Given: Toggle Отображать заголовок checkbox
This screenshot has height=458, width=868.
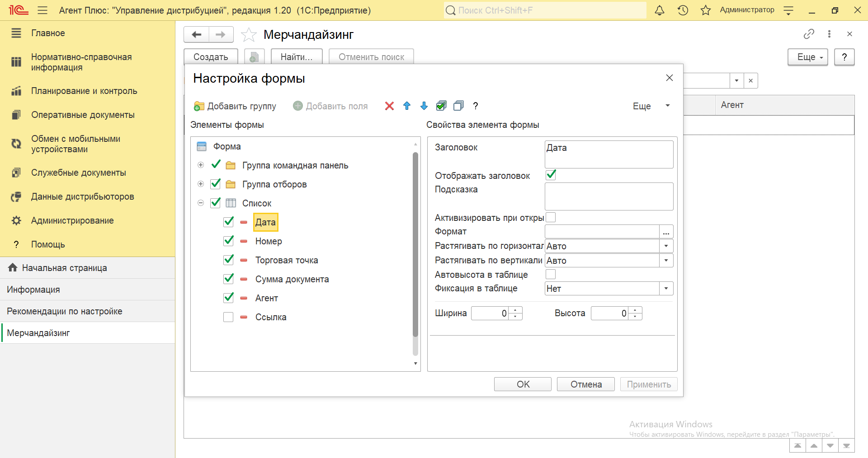Looking at the screenshot, I should [551, 175].
